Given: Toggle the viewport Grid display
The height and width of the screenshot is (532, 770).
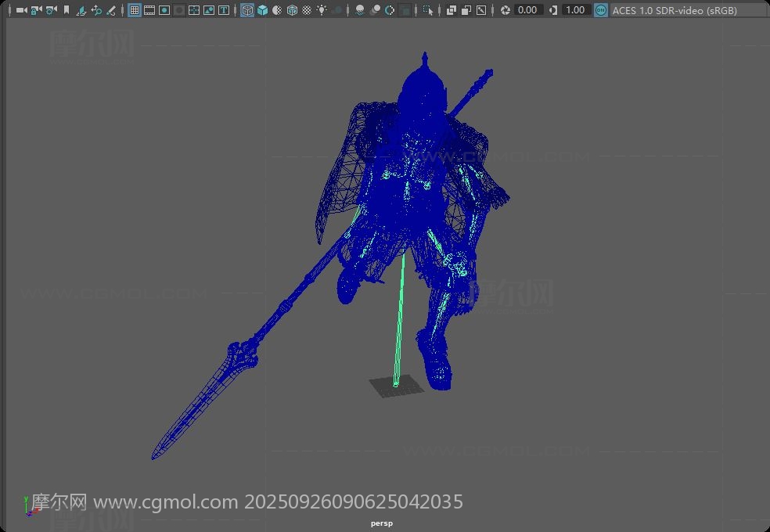Looking at the screenshot, I should tap(135, 10).
